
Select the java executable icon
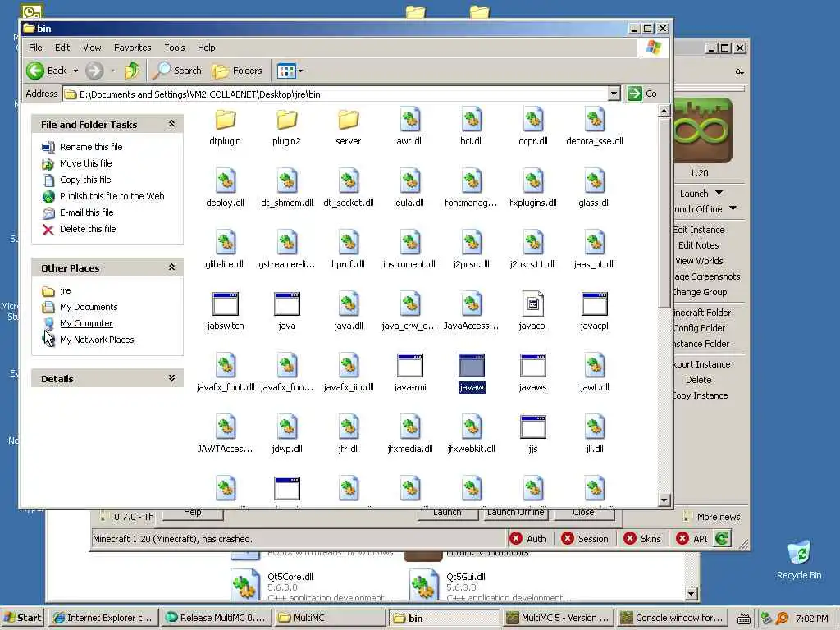[286, 304]
